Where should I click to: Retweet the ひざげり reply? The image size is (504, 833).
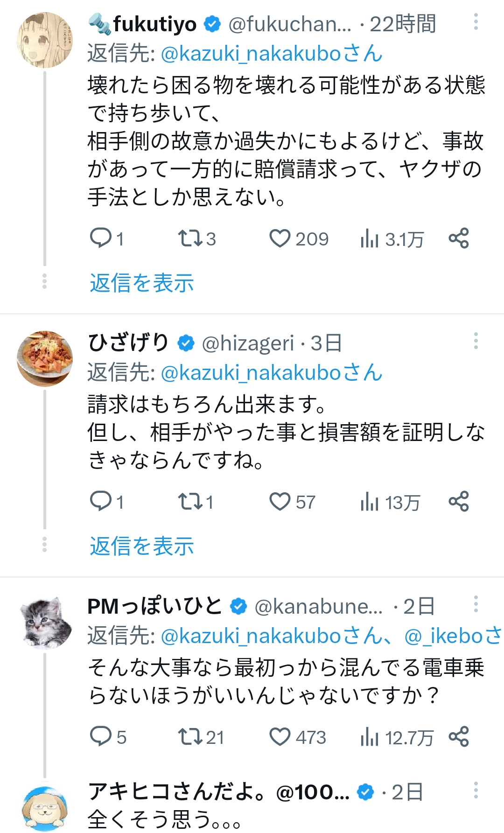[x=190, y=502]
